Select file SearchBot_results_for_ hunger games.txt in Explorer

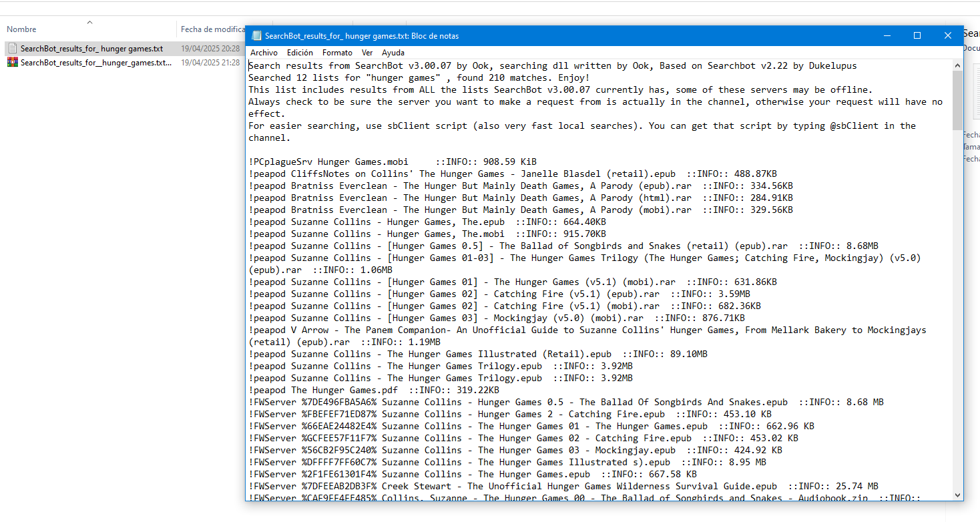point(91,49)
